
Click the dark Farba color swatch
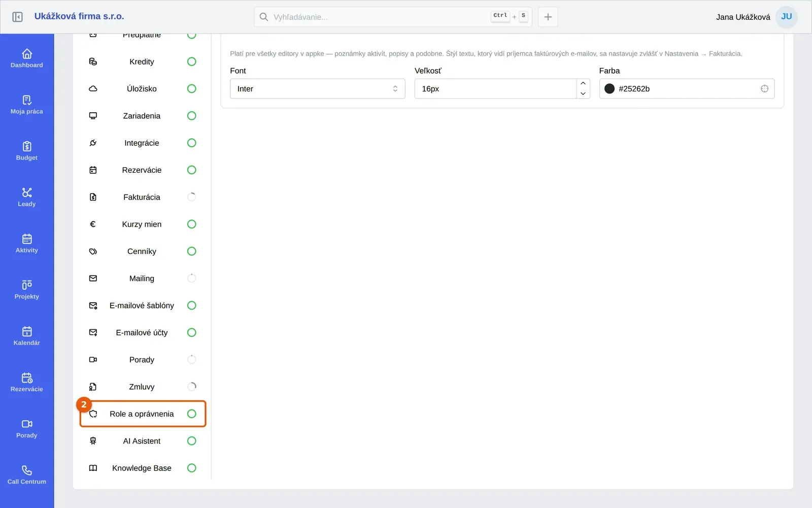[610, 88]
